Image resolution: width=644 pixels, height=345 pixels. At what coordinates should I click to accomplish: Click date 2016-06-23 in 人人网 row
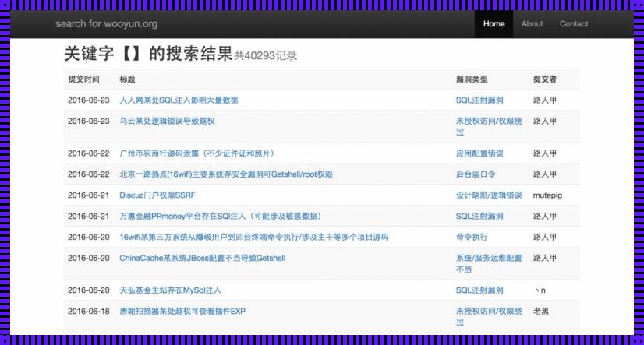tap(89, 100)
